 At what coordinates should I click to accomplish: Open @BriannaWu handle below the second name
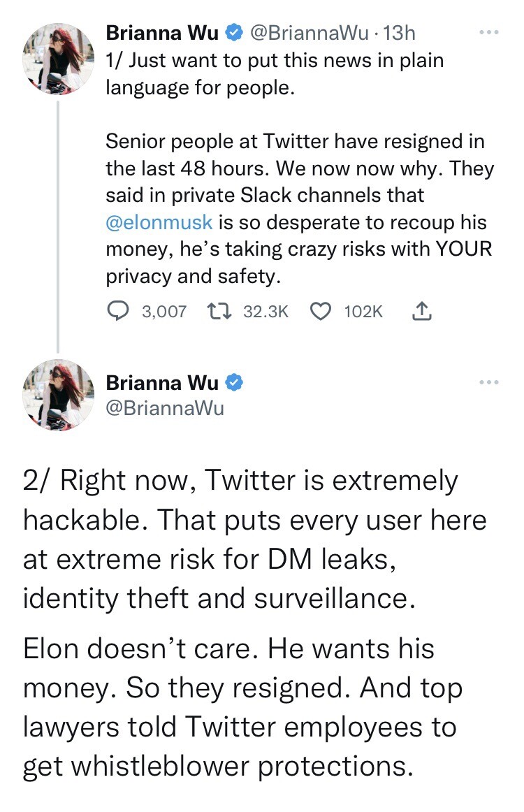coord(165,408)
